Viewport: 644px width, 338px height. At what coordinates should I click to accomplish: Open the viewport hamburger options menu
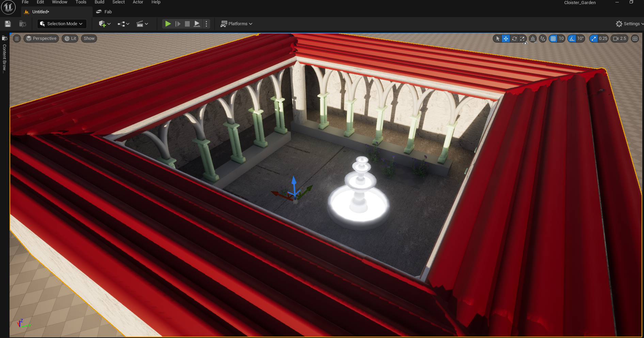[x=17, y=39]
